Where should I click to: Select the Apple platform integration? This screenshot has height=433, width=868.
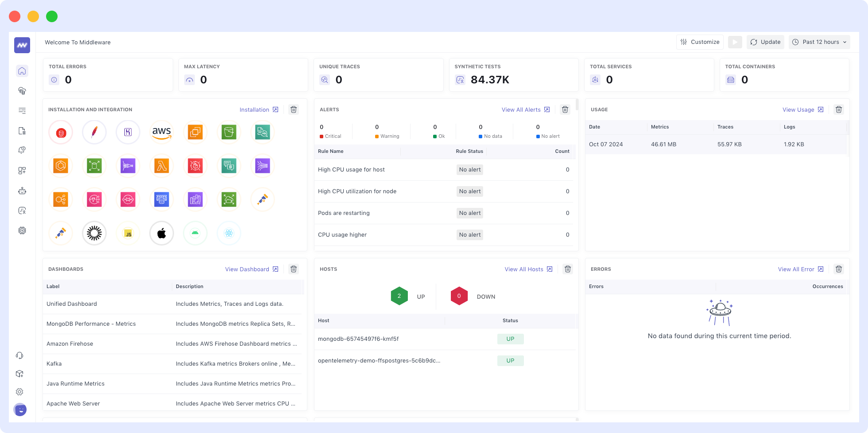pyautogui.click(x=162, y=233)
